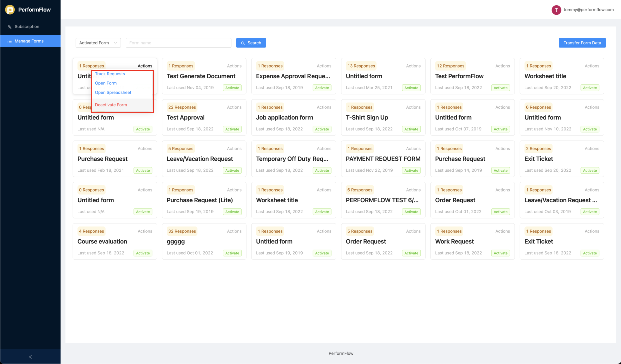
Task: Open Actions for Course evaluation form
Action: click(145, 231)
